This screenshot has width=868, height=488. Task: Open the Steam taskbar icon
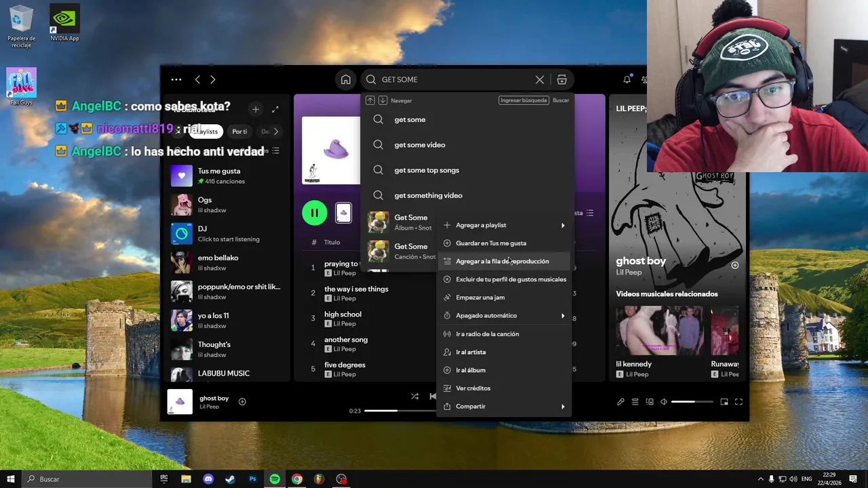point(230,479)
